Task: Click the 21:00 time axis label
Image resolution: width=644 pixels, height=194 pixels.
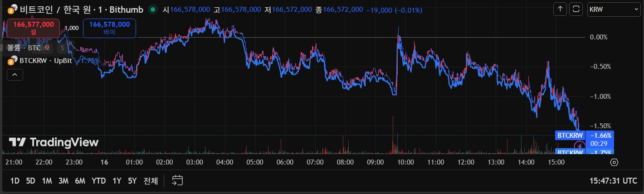Action: pyautogui.click(x=14, y=162)
